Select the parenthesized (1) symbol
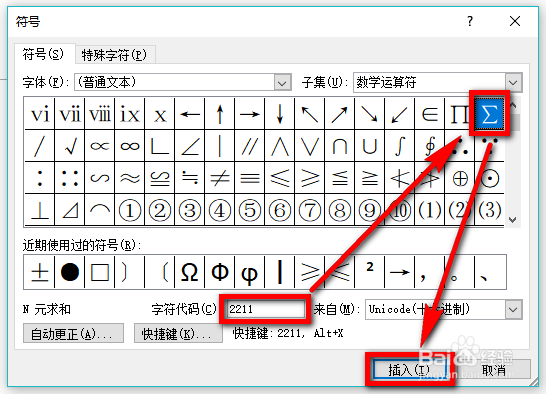This screenshot has height=394, width=546. click(429, 210)
